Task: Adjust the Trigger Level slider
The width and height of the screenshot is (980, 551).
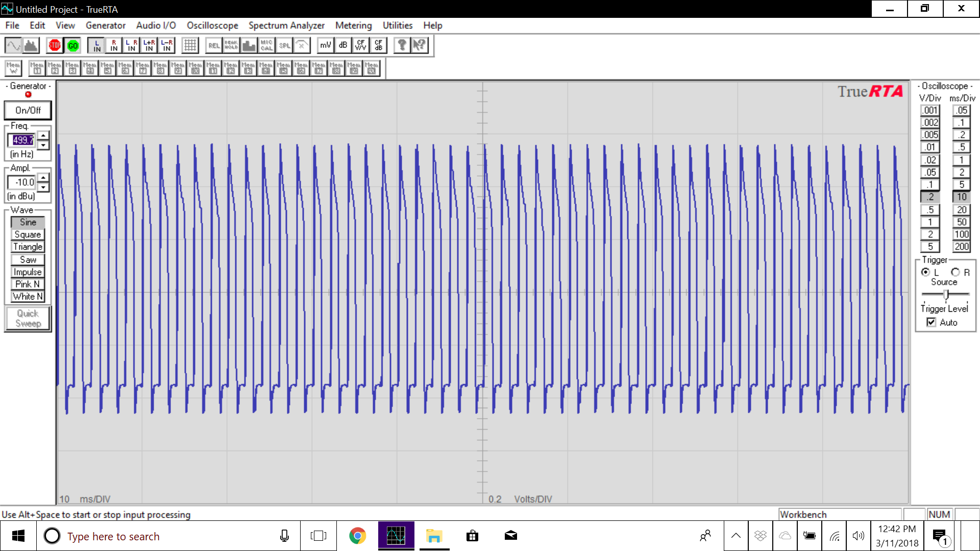Action: pyautogui.click(x=946, y=294)
